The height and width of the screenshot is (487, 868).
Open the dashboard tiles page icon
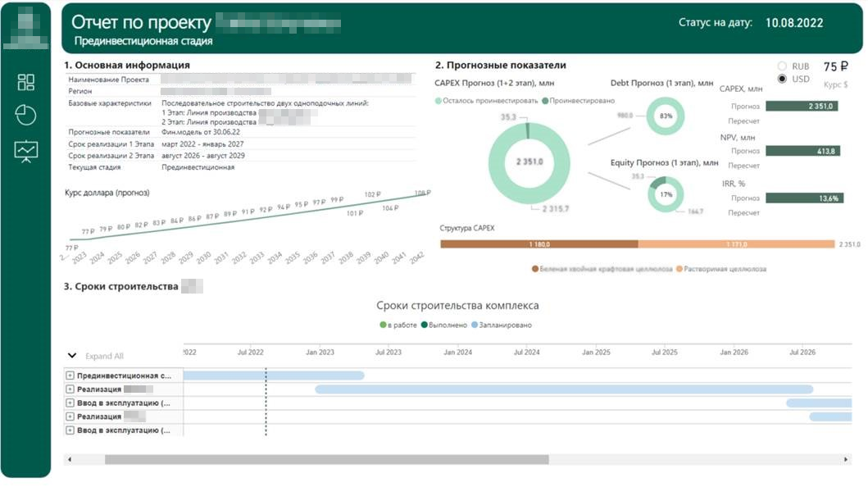click(26, 82)
